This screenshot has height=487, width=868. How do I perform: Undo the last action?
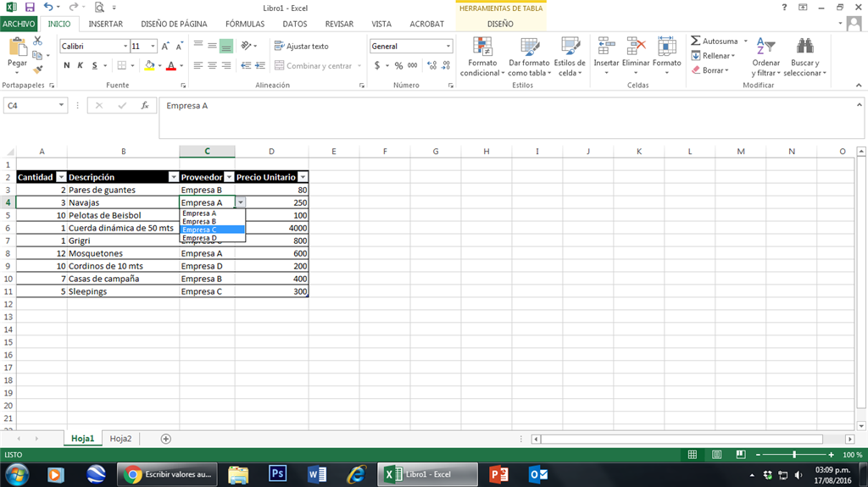pyautogui.click(x=48, y=7)
